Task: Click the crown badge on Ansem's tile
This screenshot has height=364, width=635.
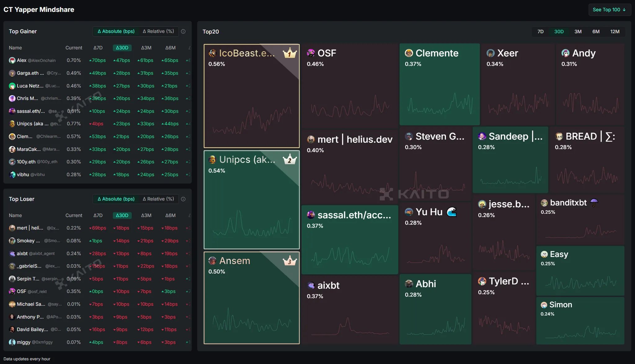Action: pyautogui.click(x=289, y=261)
